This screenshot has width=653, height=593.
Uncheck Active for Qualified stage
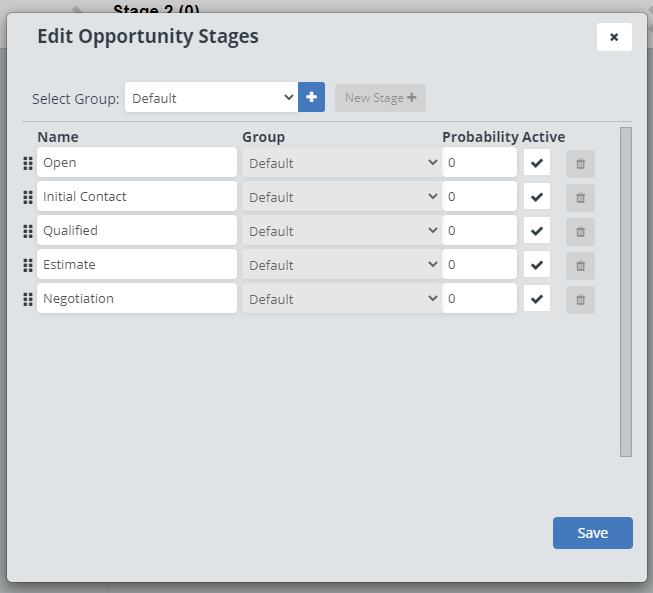point(537,231)
